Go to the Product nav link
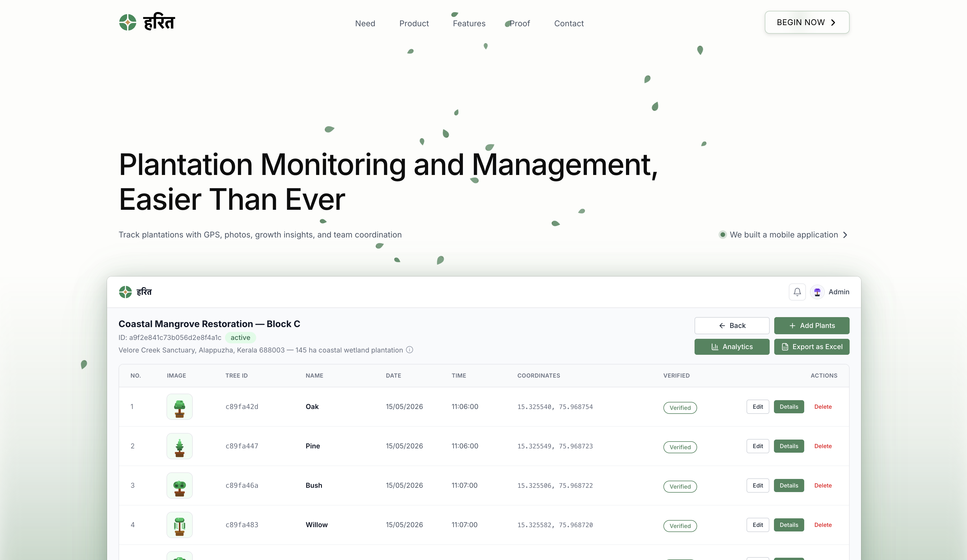The image size is (967, 560). [x=414, y=23]
